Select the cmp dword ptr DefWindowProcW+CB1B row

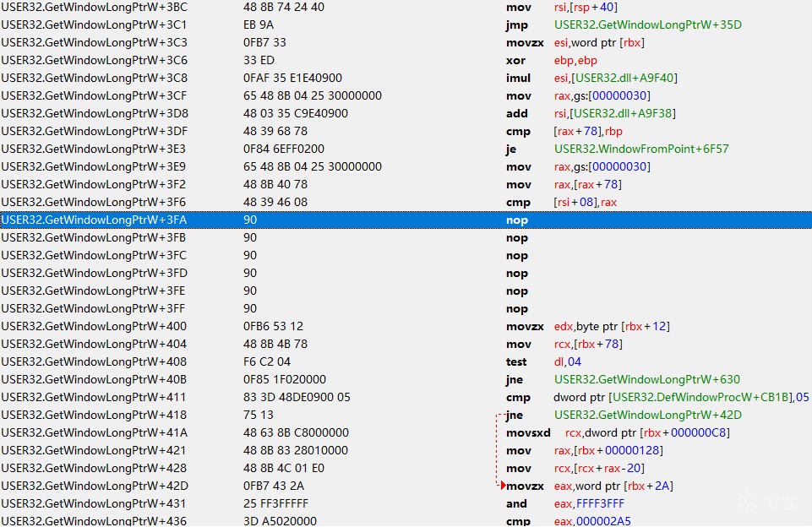coord(406,397)
